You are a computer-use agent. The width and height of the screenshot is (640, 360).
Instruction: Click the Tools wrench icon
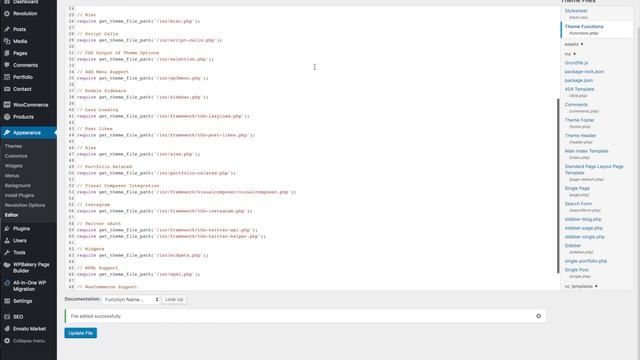coord(7,252)
